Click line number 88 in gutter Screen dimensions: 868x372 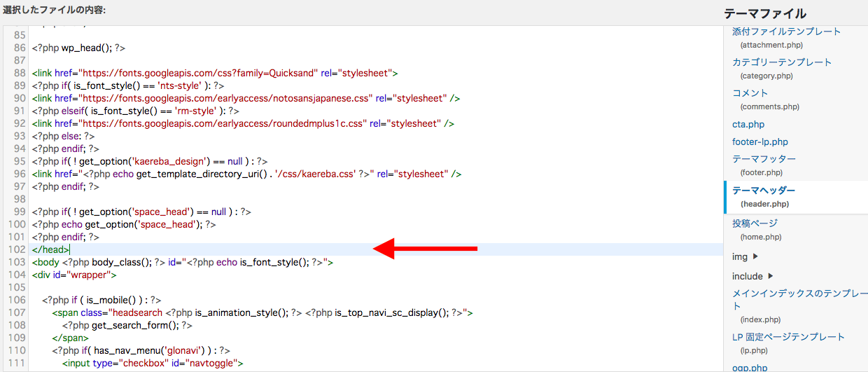click(19, 73)
